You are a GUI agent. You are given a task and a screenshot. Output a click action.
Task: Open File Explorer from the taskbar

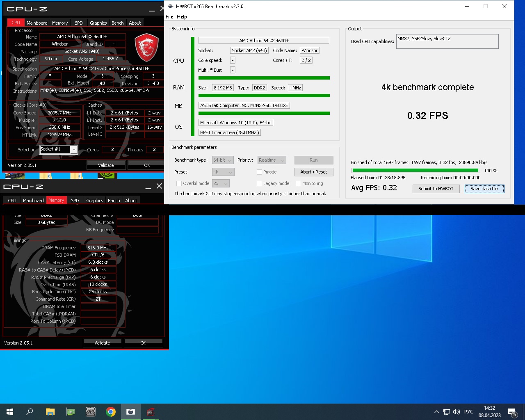point(50,412)
